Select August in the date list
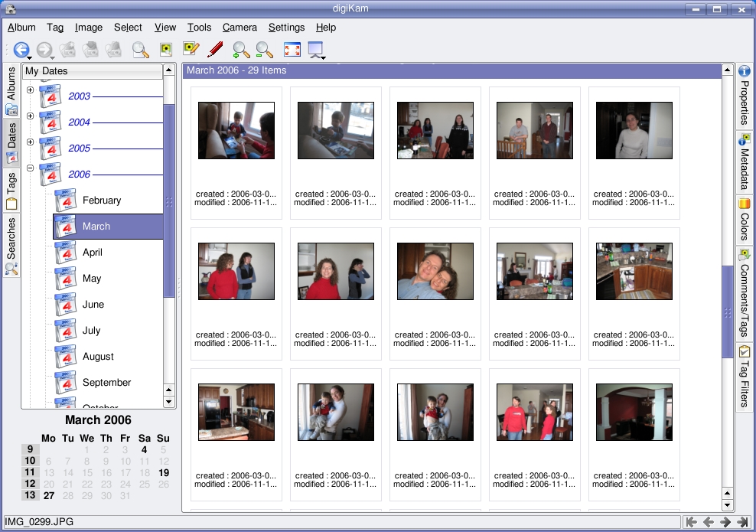756x532 pixels. click(x=98, y=357)
